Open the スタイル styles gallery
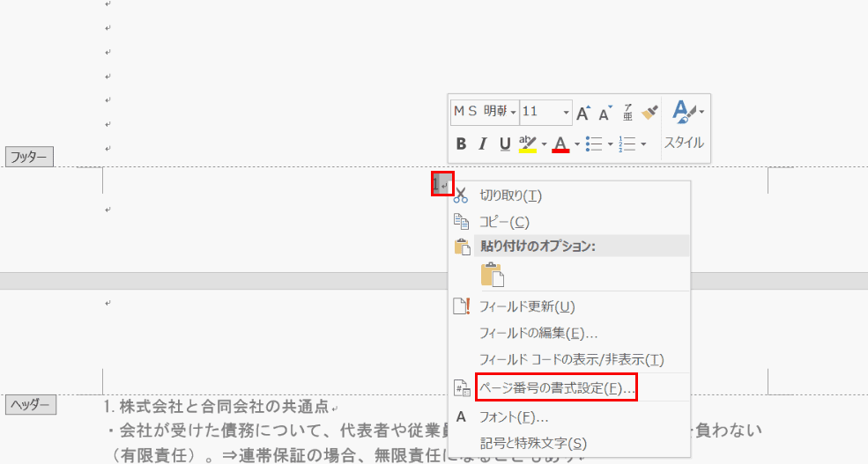Image resolution: width=868 pixels, height=464 pixels. point(684,126)
